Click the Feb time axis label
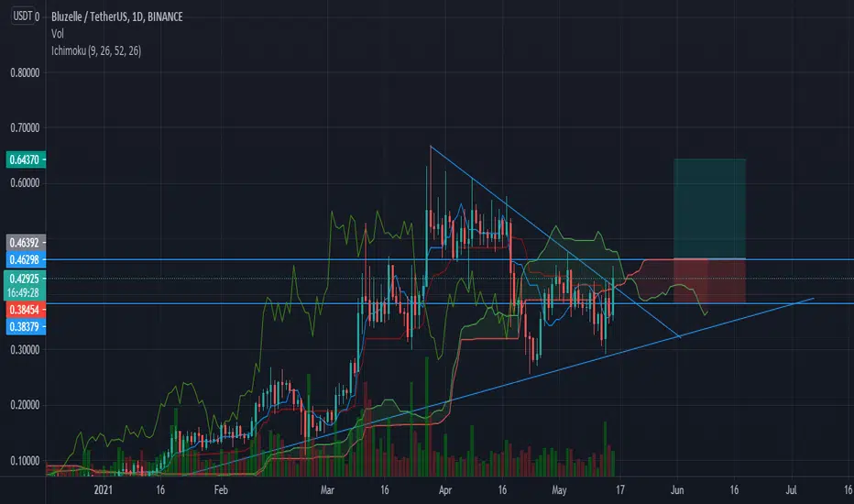Viewport: 854px width, 504px height. tap(221, 490)
